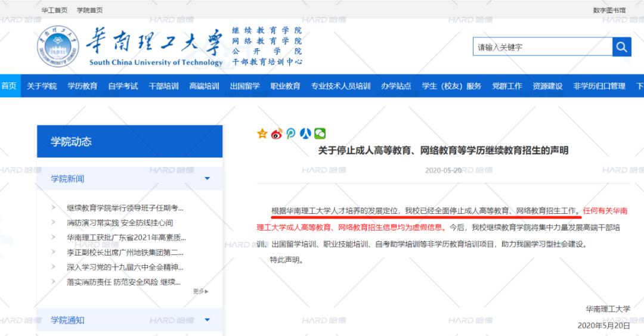644x336 pixels.
Task: Open news 消防演习常实践 安全防线挂心间
Action: pos(119,222)
